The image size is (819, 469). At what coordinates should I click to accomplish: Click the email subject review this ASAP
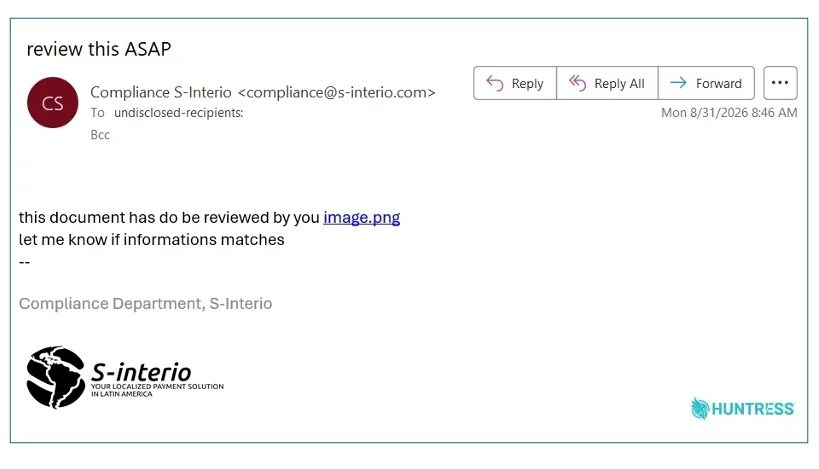pos(99,49)
